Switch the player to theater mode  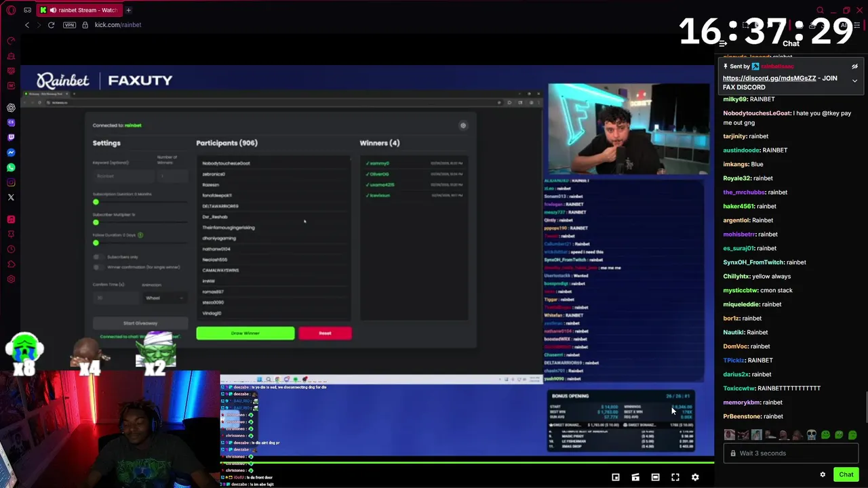655,477
